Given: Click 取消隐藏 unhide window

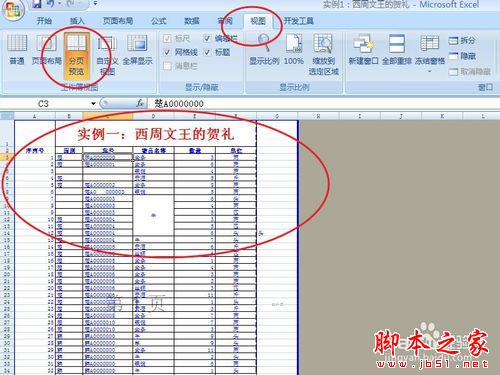Looking at the screenshot, I should pos(470,71).
